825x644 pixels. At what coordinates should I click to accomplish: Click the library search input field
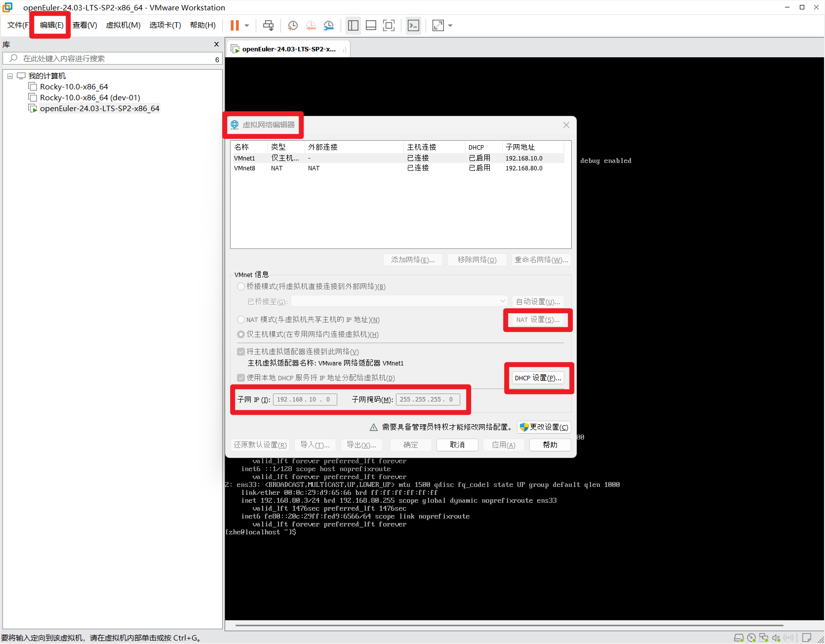click(x=114, y=59)
